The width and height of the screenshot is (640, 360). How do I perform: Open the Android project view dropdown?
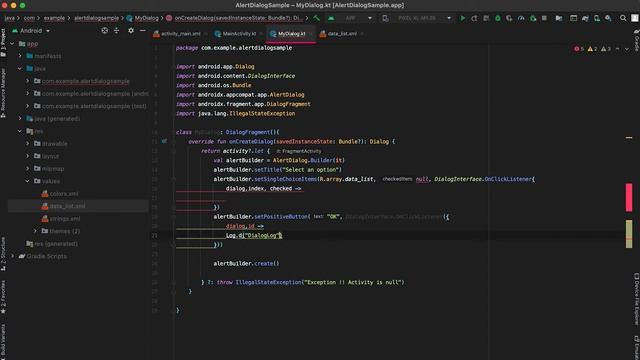pos(31,31)
